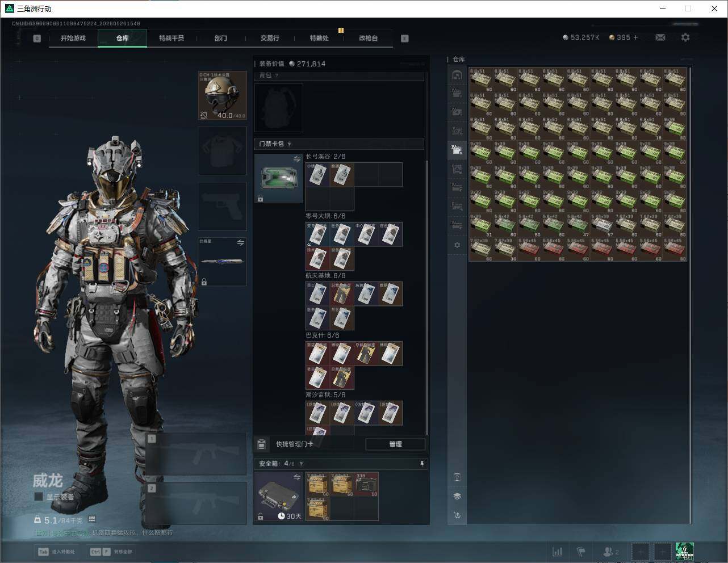Select the empty backpack slot
The width and height of the screenshot is (728, 563).
pos(279,108)
